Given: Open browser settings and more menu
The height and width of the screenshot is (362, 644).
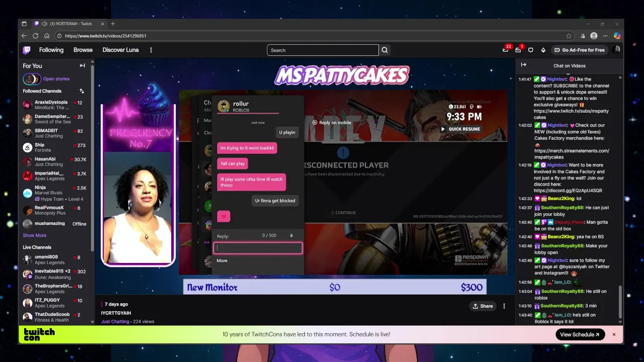Looking at the screenshot, I should click(x=605, y=36).
